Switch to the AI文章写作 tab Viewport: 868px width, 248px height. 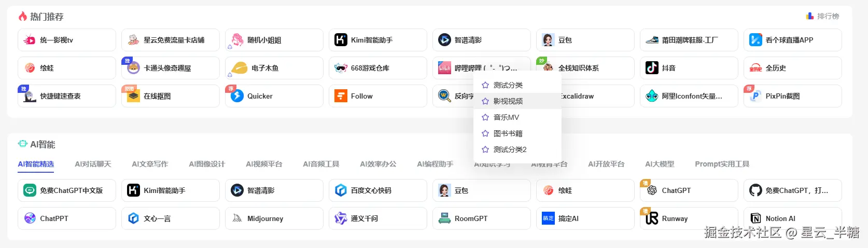point(150,164)
